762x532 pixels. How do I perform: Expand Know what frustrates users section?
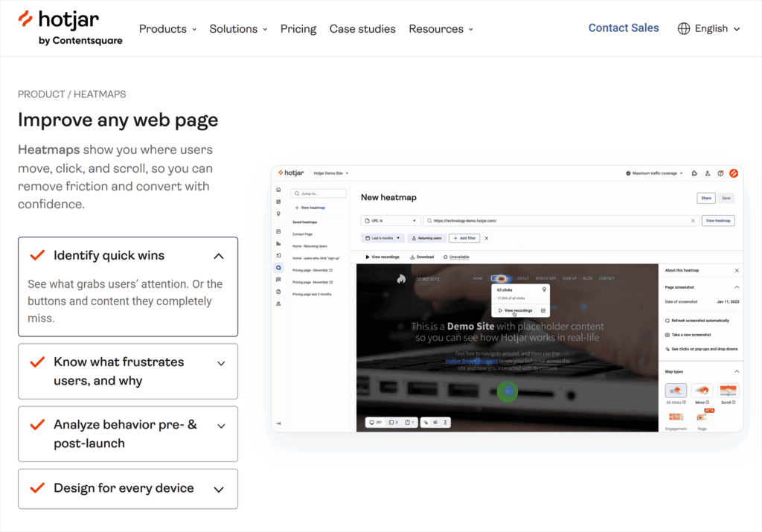(220, 363)
